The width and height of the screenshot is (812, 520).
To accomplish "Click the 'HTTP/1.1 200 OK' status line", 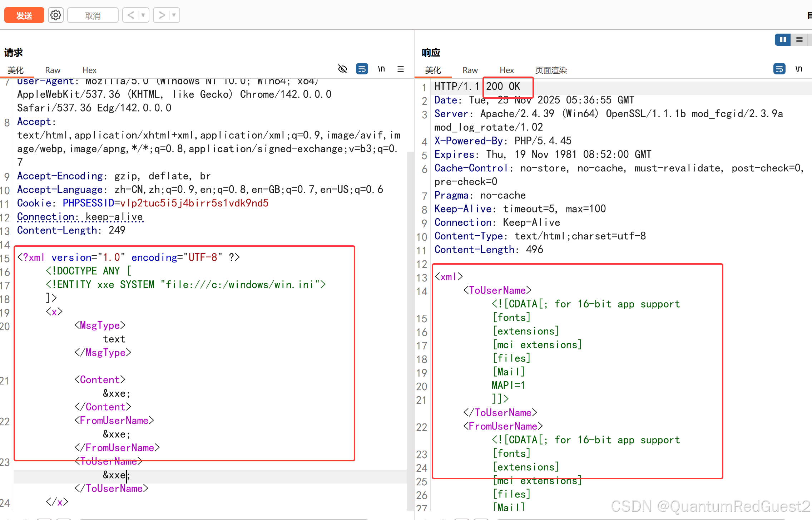I will click(477, 87).
